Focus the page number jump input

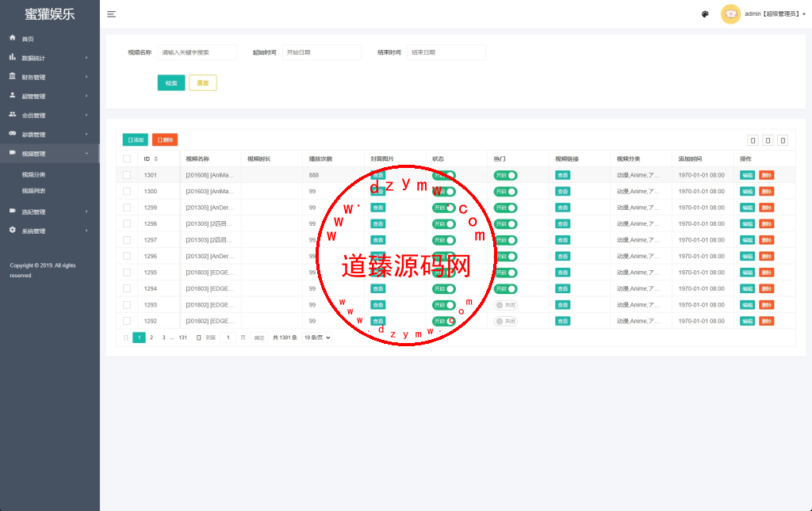(x=228, y=337)
